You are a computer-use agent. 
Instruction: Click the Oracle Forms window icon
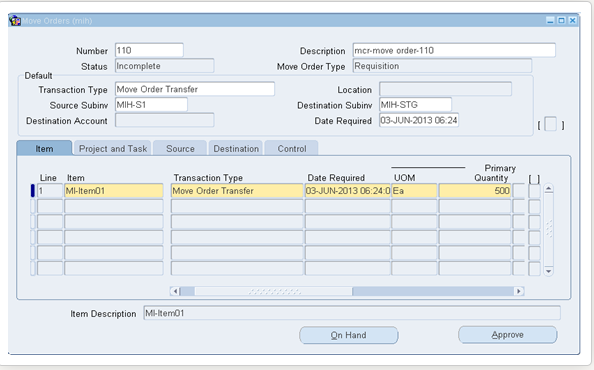[15, 20]
